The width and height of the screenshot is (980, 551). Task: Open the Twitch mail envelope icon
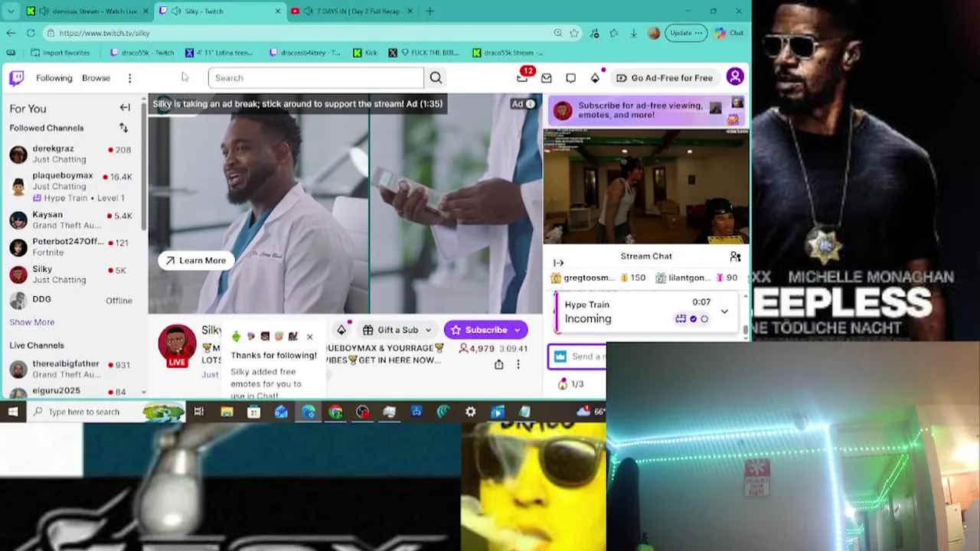pyautogui.click(x=547, y=78)
